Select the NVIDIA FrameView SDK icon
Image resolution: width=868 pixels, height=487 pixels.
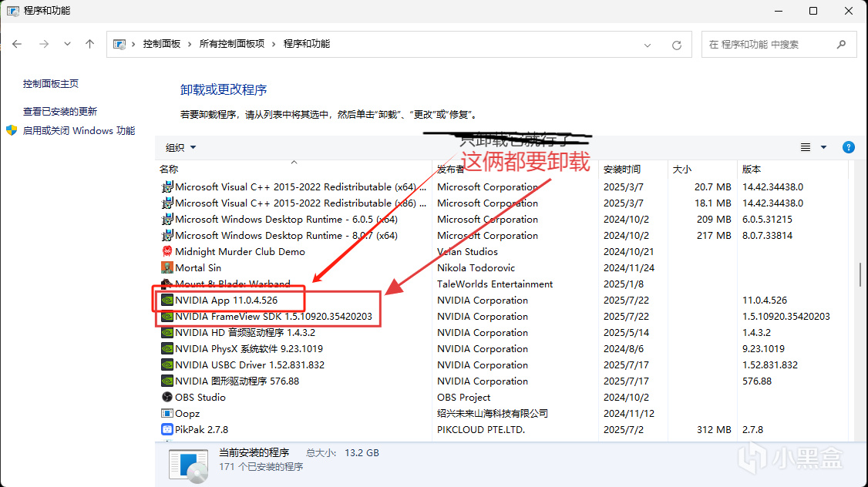click(167, 316)
